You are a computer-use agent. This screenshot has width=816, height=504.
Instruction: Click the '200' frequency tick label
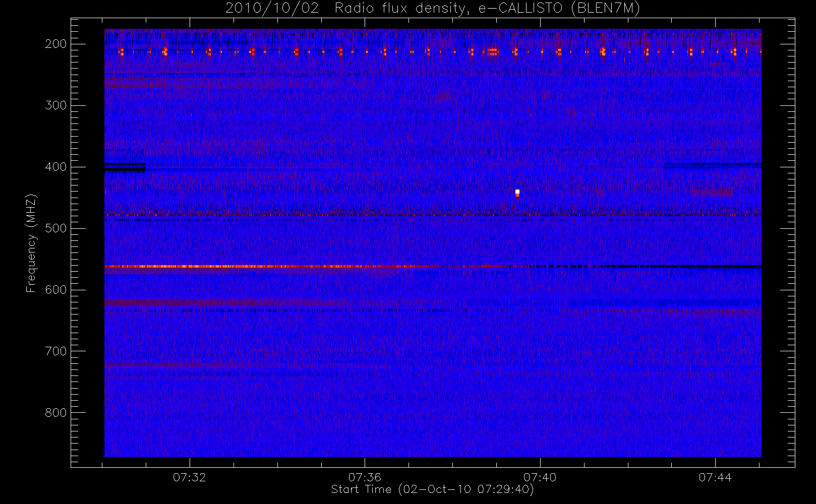pos(56,44)
